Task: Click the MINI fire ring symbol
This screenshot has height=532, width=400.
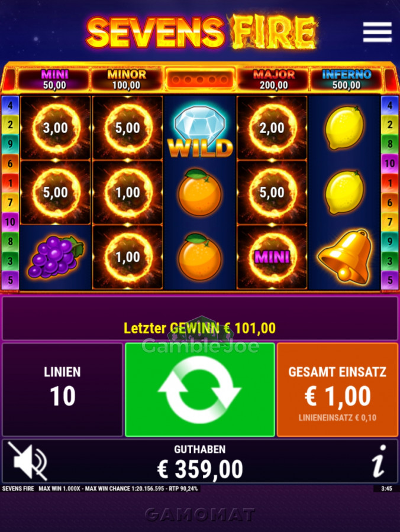Action: tap(272, 257)
